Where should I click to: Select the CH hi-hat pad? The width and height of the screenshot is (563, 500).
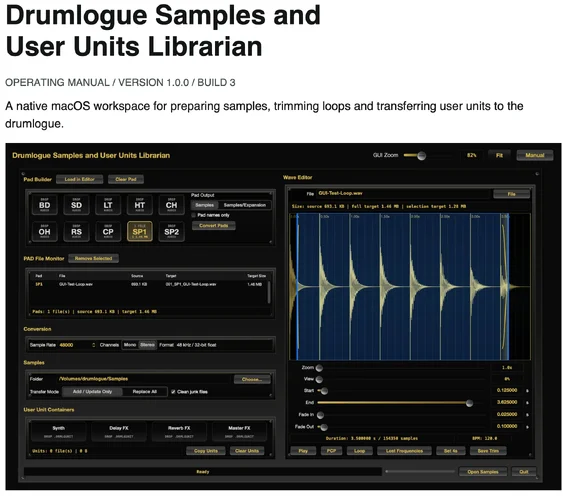(171, 205)
